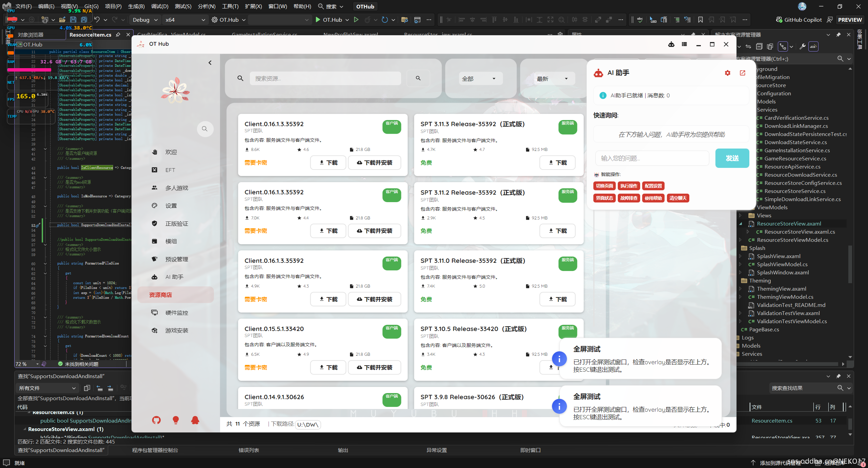Open the 所有文件 scope dropdown in find results

click(47, 388)
